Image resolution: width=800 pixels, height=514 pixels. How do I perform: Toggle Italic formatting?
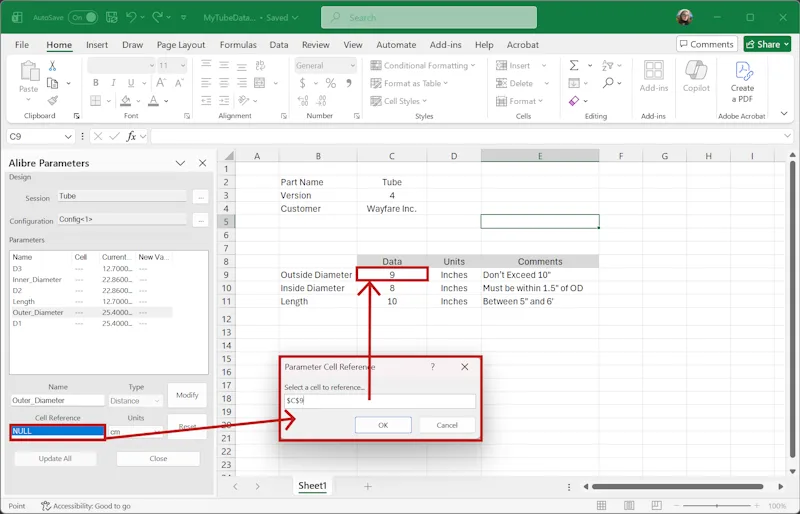point(113,83)
